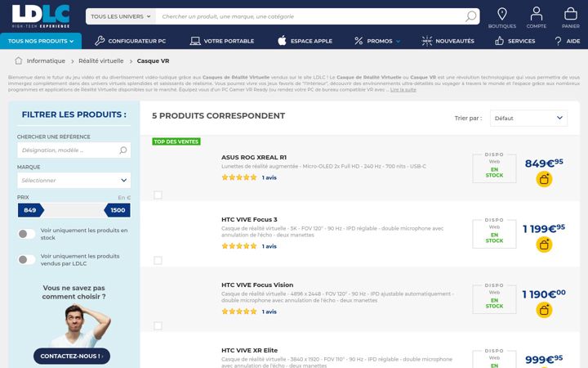
Task: Open HTC VIVE Focus Vision product page
Action: click(x=257, y=285)
